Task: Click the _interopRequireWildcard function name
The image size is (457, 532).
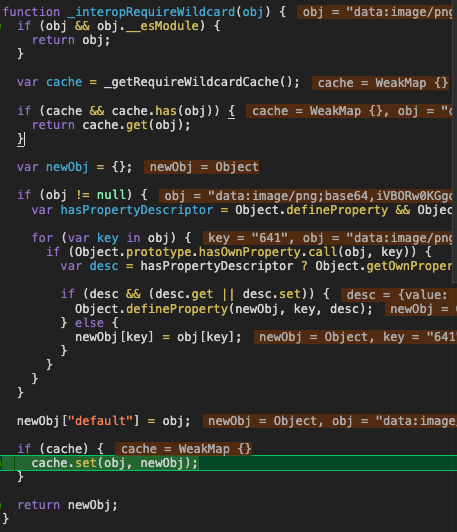Action: (151, 12)
